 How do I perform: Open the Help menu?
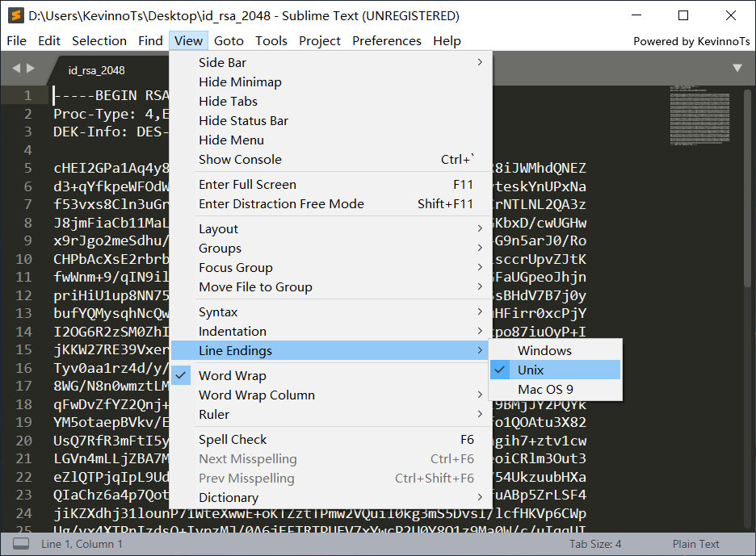tap(447, 41)
